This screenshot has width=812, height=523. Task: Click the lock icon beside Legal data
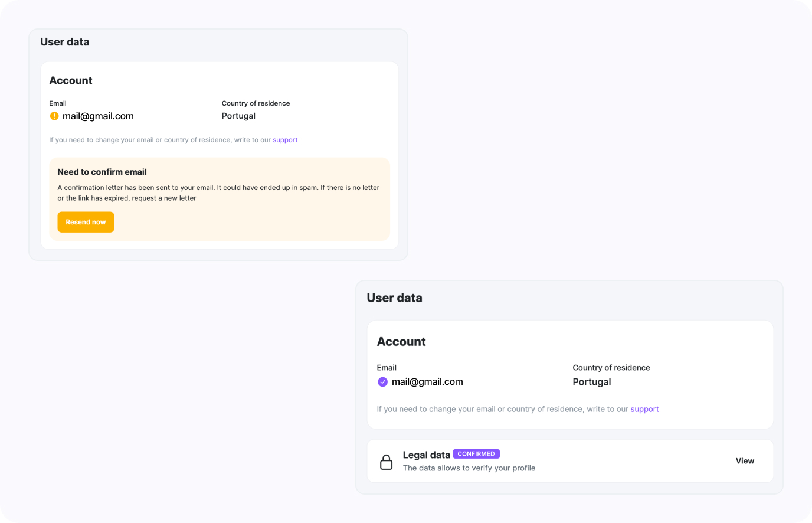coord(387,462)
